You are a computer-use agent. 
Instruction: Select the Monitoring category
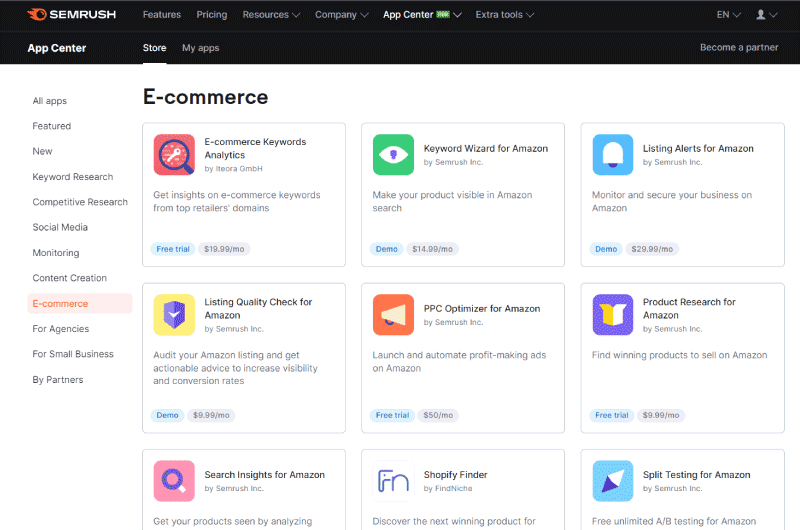[x=56, y=253]
